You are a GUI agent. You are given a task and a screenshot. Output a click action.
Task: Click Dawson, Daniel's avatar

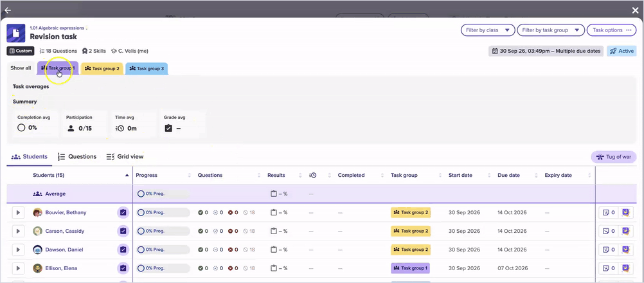pyautogui.click(x=37, y=250)
